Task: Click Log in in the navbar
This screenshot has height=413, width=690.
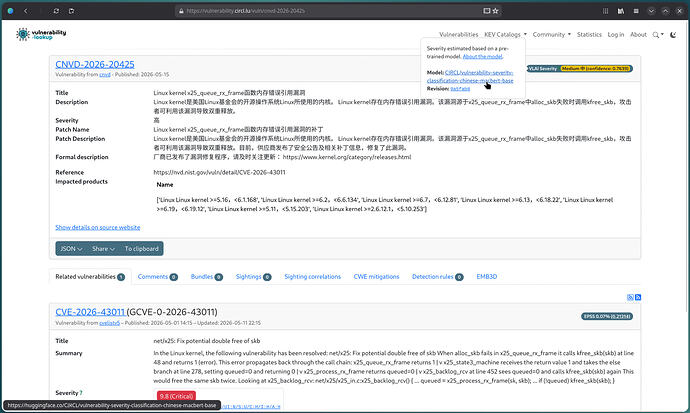Action: click(616, 34)
